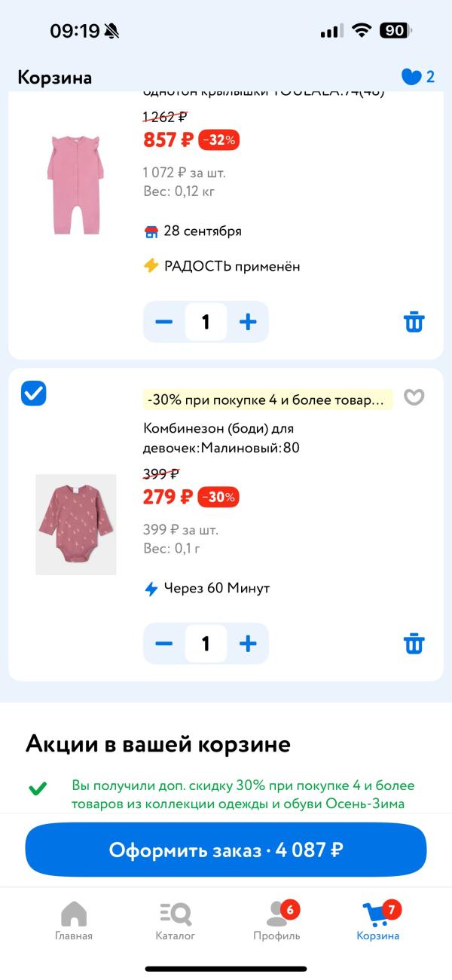This screenshot has width=452, height=980.
Task: Add crimson bodysuit to favorites heart
Action: (x=414, y=397)
